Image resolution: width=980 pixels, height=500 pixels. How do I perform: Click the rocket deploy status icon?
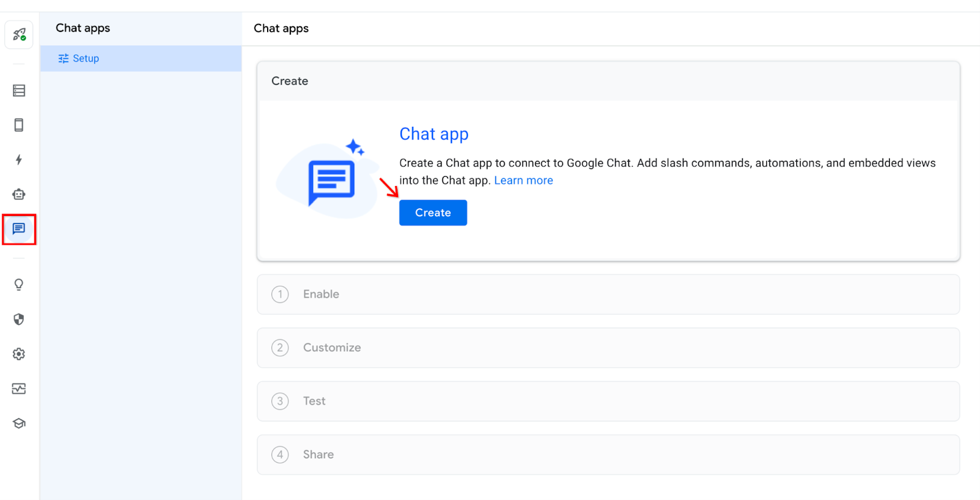click(19, 34)
